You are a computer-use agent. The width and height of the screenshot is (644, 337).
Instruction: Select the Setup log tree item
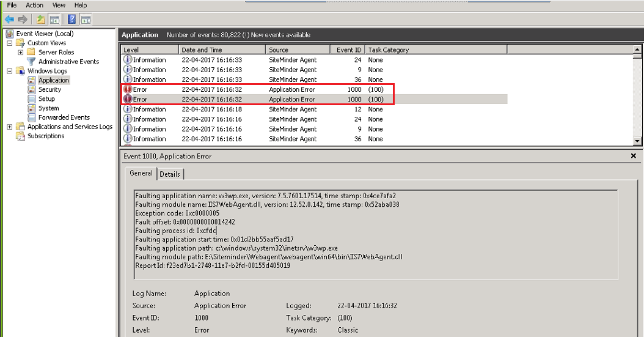pyautogui.click(x=46, y=98)
